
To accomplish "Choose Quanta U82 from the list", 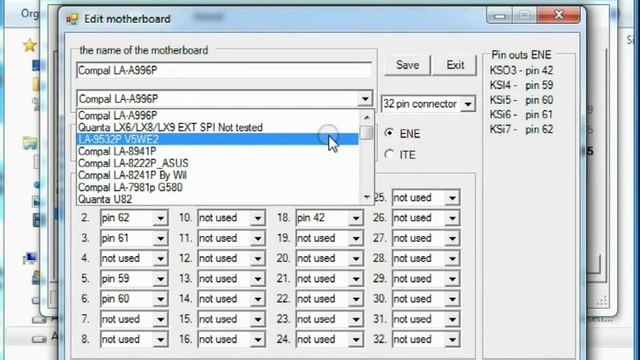I will point(218,199).
